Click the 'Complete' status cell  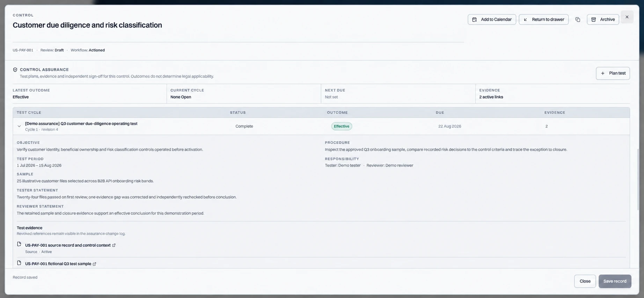244,126
